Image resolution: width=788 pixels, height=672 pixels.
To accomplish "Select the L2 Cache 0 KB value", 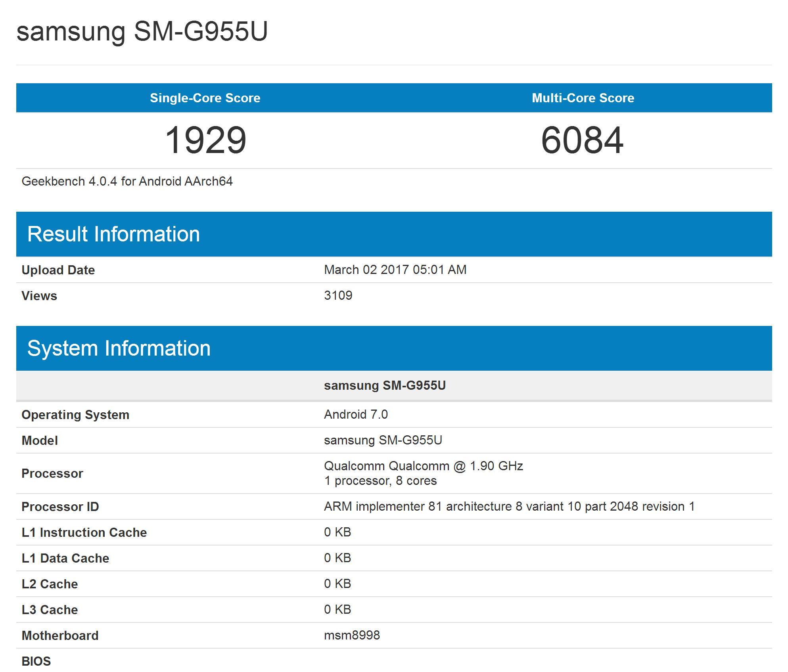I will (337, 584).
